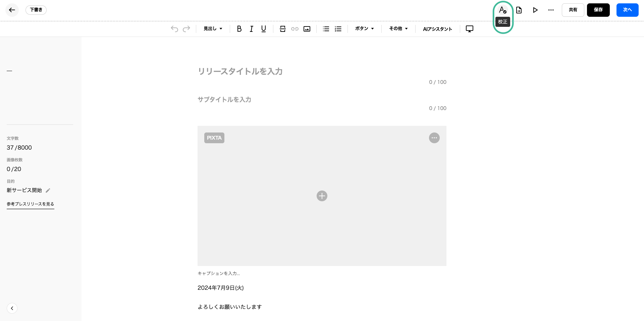The width and height of the screenshot is (644, 321).
Task: Click the 保存 save button
Action: tap(598, 10)
